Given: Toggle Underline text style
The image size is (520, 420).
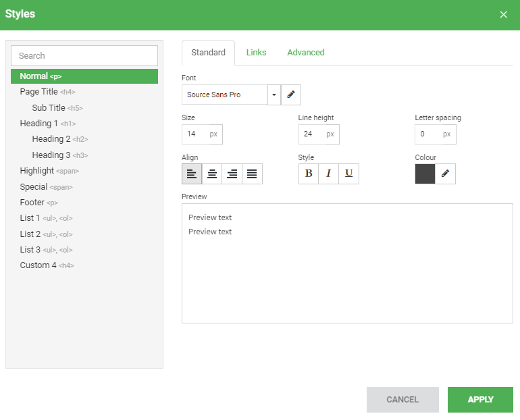Looking at the screenshot, I should click(348, 174).
